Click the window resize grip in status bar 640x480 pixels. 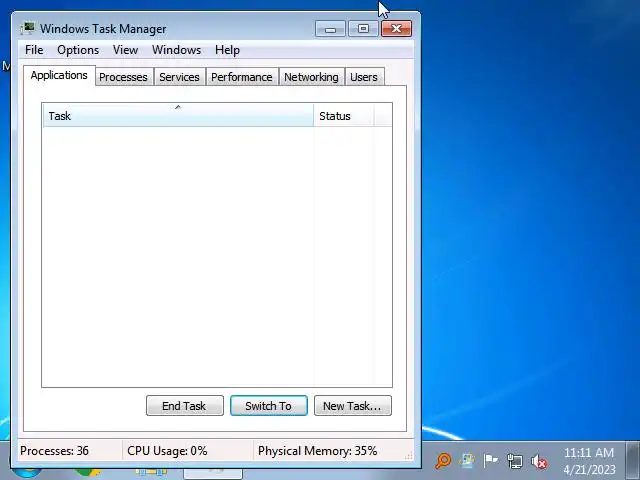(x=409, y=456)
